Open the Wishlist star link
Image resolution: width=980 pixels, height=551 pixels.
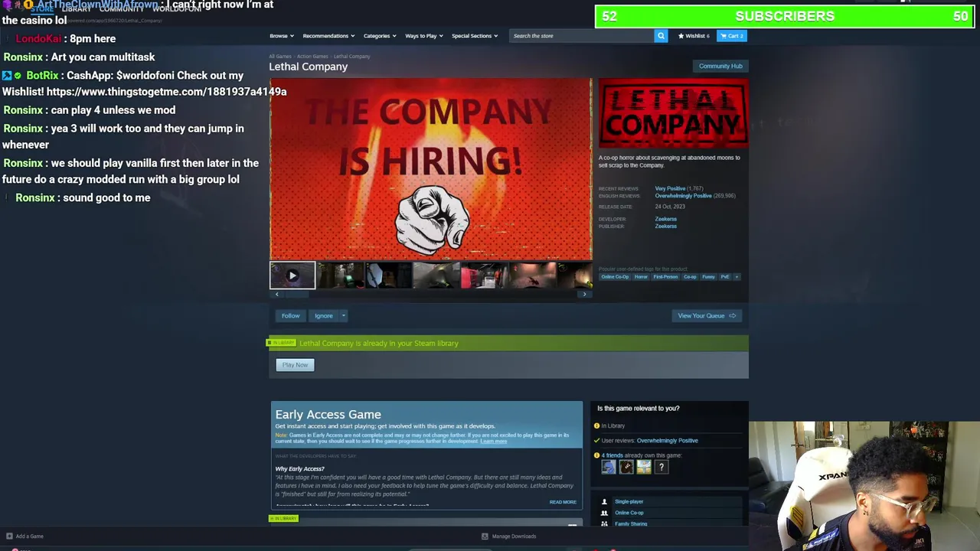(694, 36)
